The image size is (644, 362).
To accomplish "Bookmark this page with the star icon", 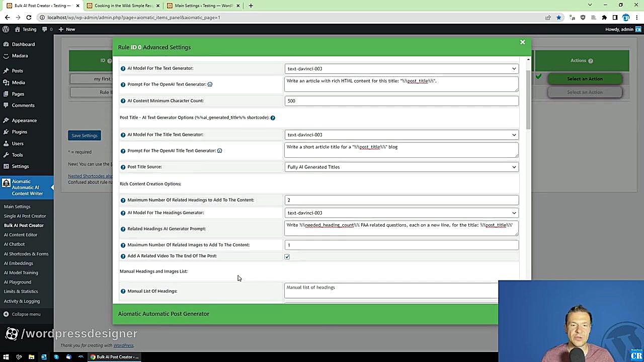I will 558,18.
